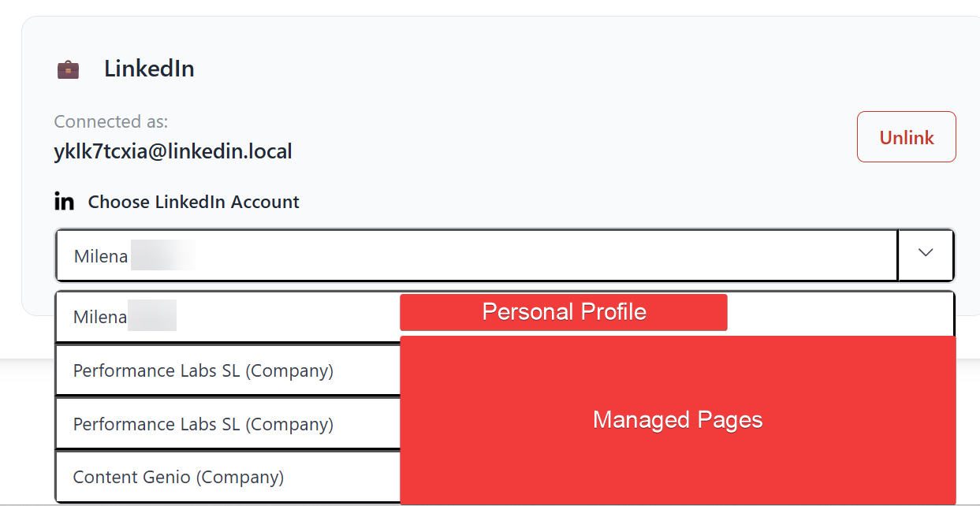Click the blurred surname in selected field
980x506 pixels.
click(x=162, y=256)
